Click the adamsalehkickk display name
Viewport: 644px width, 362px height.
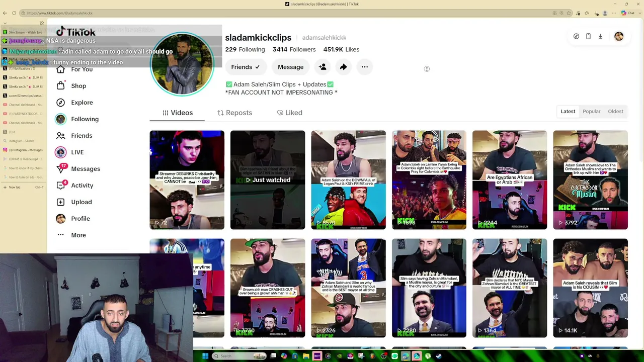point(324,38)
